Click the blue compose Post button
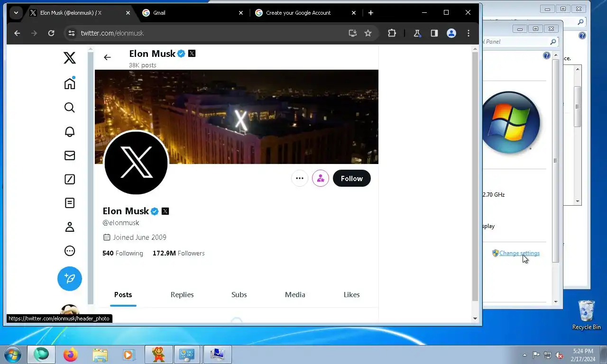 click(70, 279)
